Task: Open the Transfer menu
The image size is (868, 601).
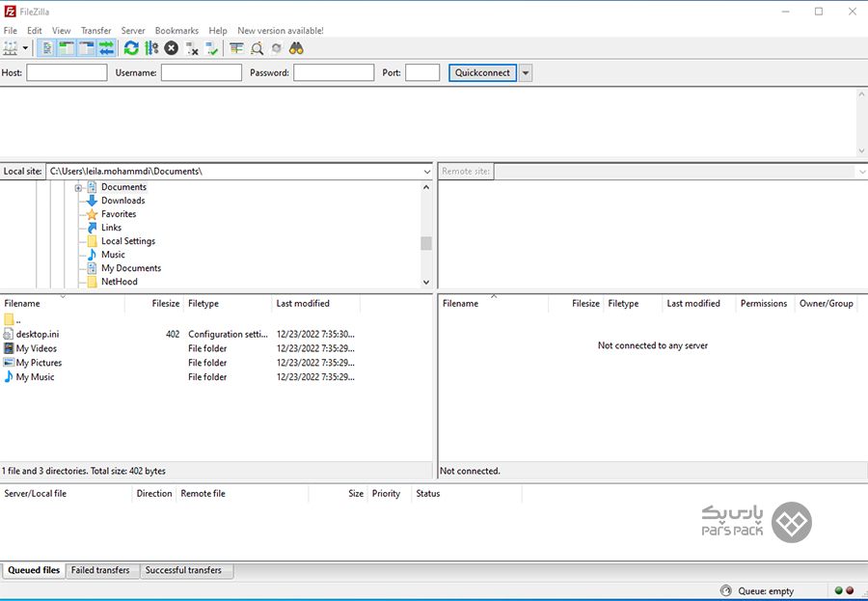Action: tap(95, 31)
